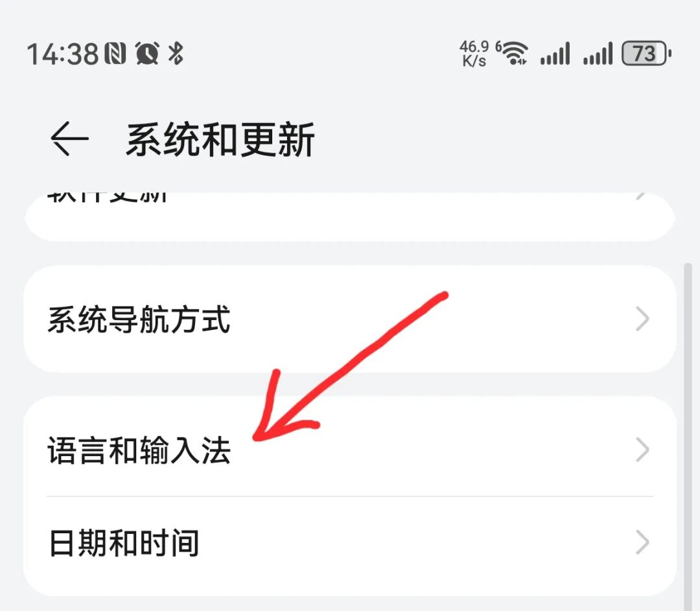The height and width of the screenshot is (611, 700).
Task: Tap the NFC status icon
Action: (x=115, y=54)
